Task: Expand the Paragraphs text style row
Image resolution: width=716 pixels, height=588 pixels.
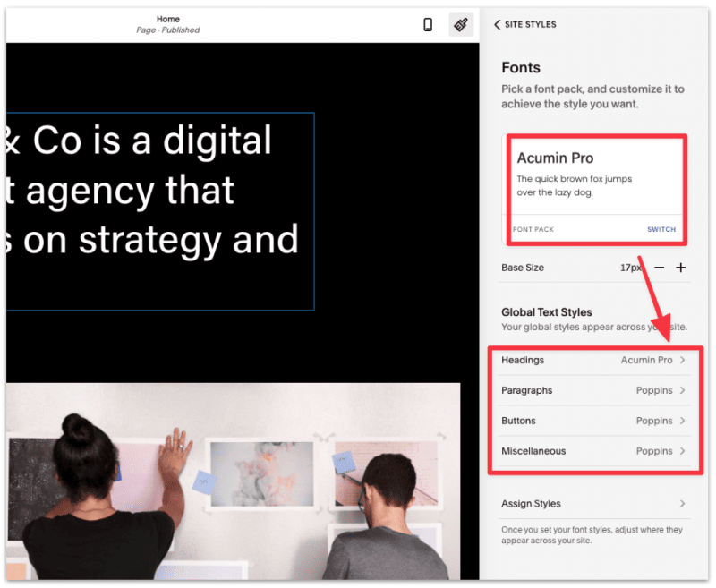Action: tap(593, 390)
